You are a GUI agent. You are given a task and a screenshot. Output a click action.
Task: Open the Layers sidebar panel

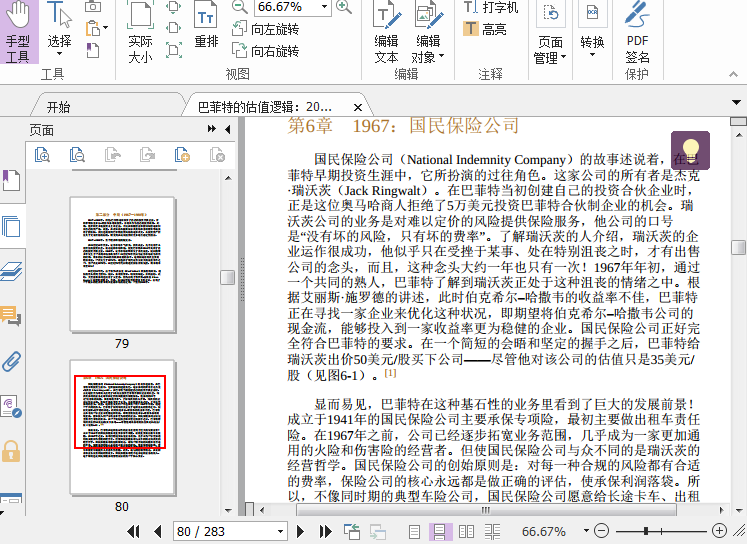coord(11,272)
